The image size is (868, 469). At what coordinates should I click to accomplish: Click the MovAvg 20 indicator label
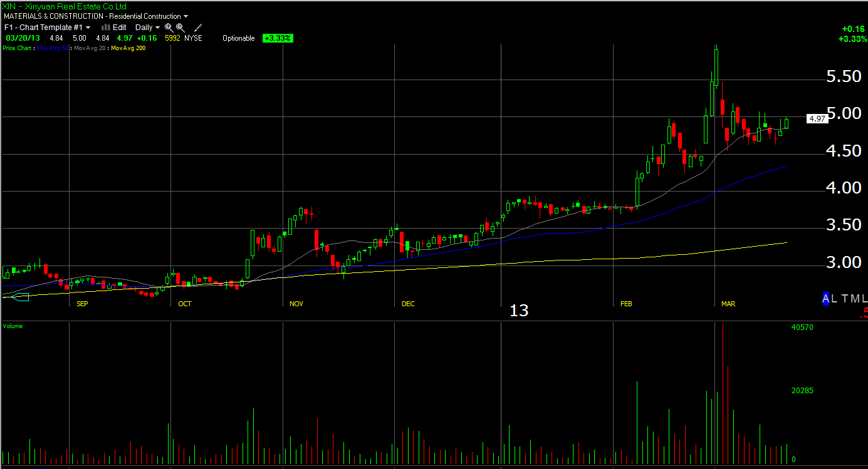click(90, 48)
